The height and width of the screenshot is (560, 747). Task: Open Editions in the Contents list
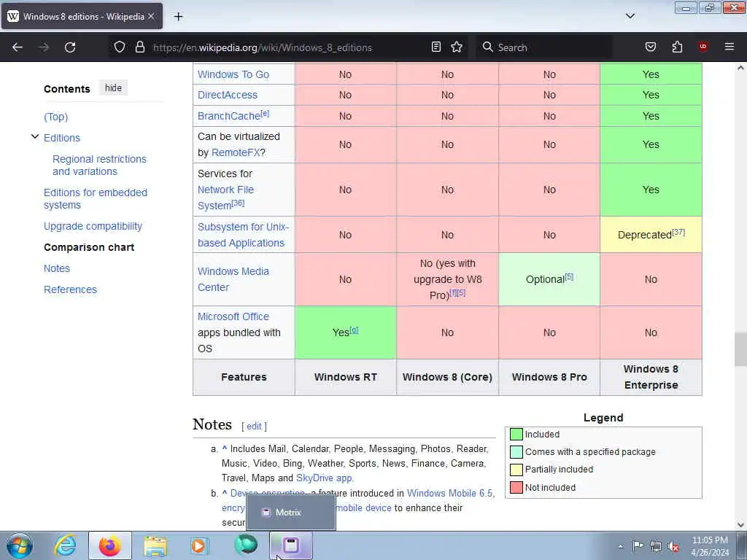click(x=62, y=138)
